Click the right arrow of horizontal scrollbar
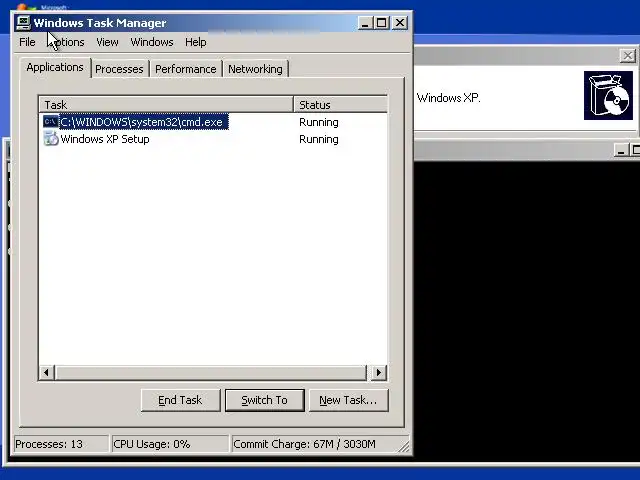 click(x=378, y=372)
